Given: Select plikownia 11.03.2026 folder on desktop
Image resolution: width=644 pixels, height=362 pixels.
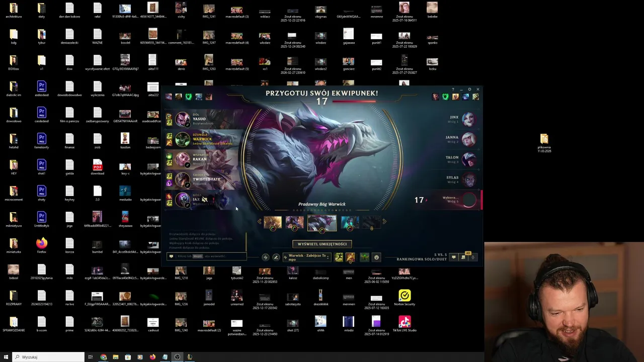Looking at the screenshot, I should point(544,143).
